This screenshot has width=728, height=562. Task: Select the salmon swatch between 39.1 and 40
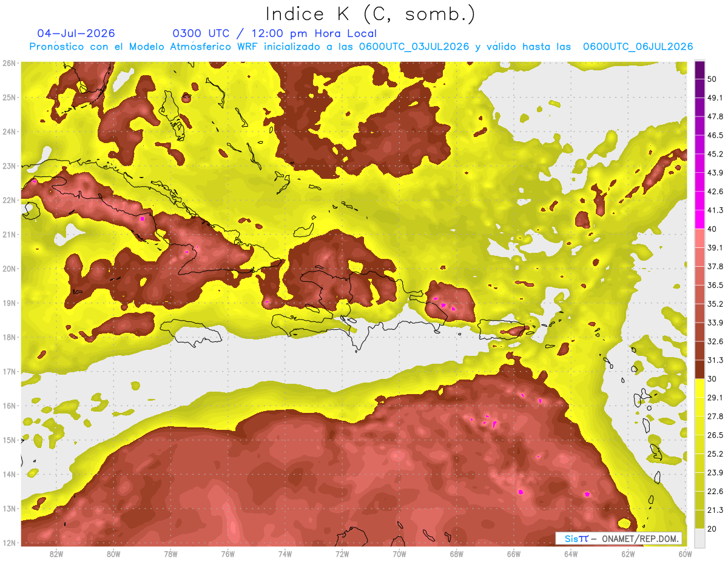(x=700, y=238)
